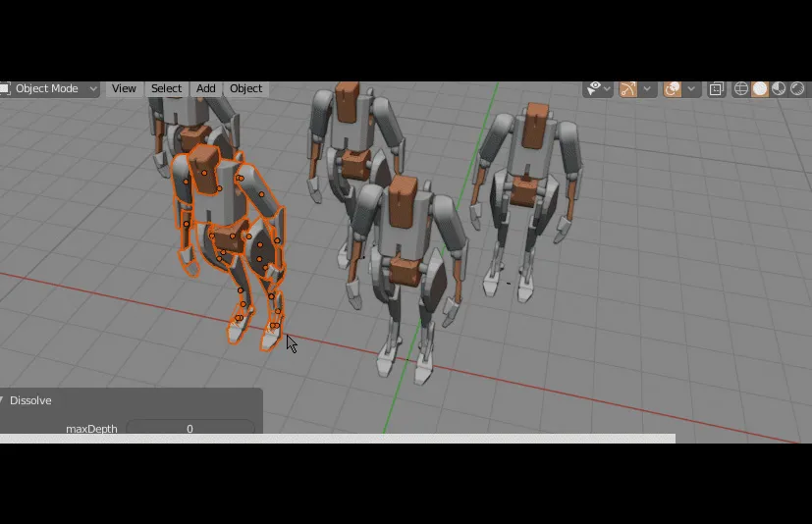Open the Object menu
Image resolution: width=812 pixels, height=524 pixels.
(x=246, y=88)
